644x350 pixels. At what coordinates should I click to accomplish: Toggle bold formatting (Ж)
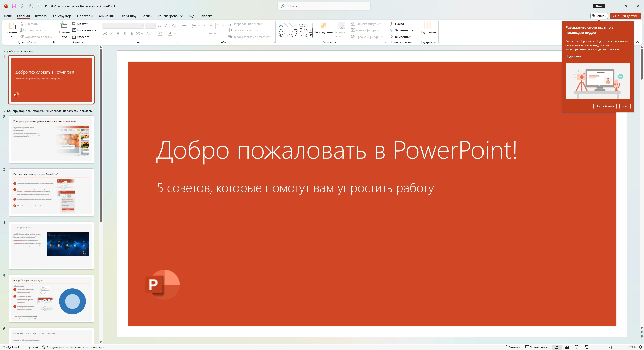[105, 33]
